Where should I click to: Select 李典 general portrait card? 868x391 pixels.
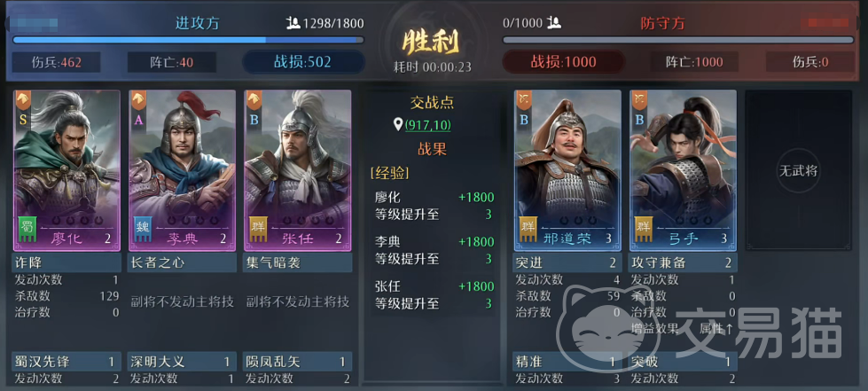(182, 170)
